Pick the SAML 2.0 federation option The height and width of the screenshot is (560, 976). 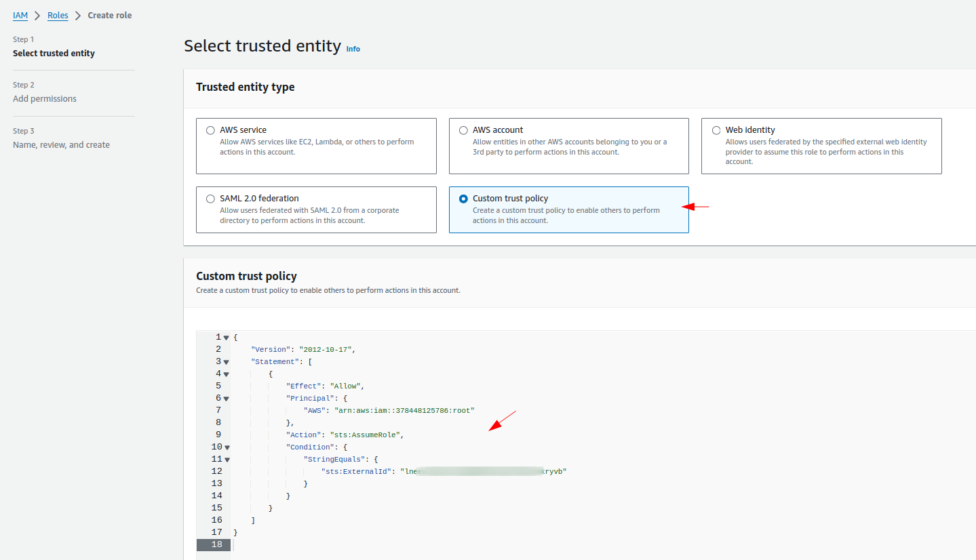[210, 199]
